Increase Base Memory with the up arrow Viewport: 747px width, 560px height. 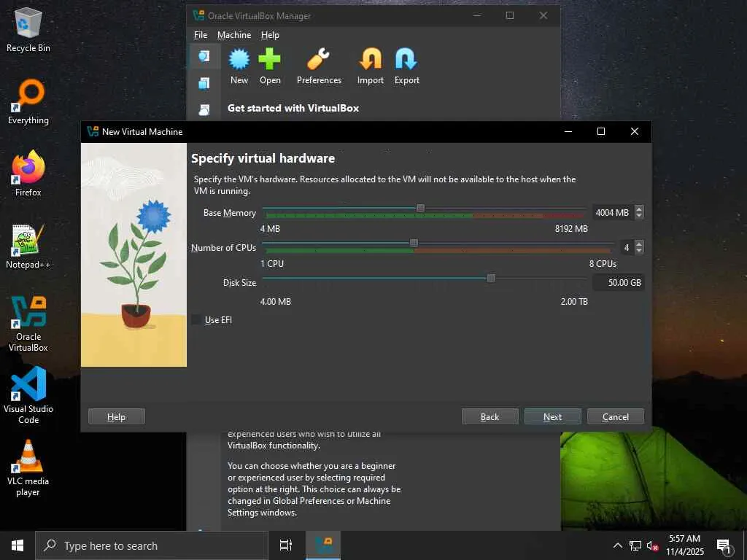639,209
